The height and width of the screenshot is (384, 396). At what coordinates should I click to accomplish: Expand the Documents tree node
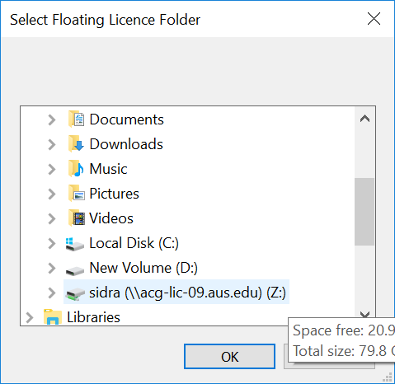click(51, 120)
